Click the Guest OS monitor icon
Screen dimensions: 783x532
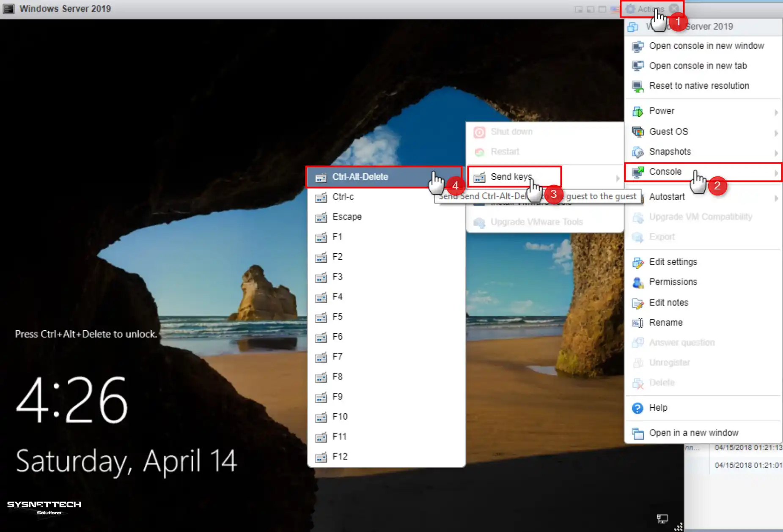click(x=637, y=132)
